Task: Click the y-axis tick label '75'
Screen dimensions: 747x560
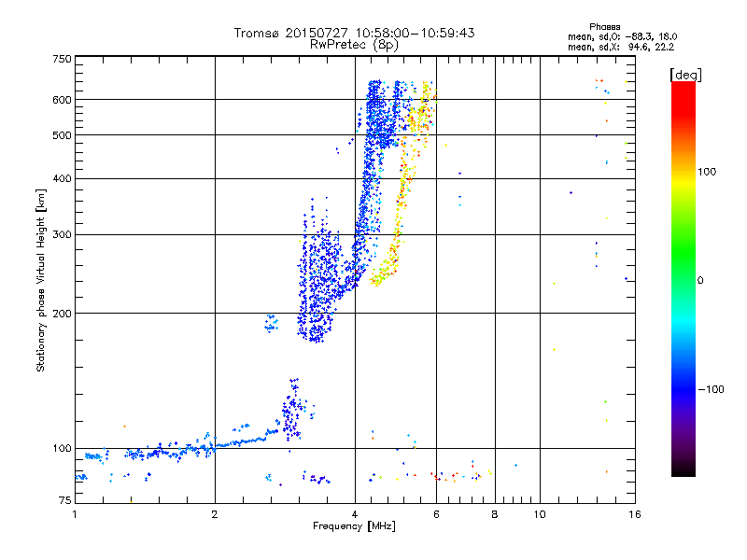Action: 64,500
